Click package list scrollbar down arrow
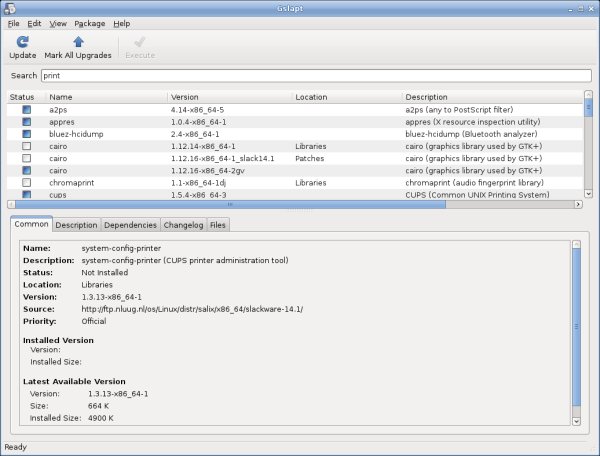The height and width of the screenshot is (456, 600). point(589,194)
